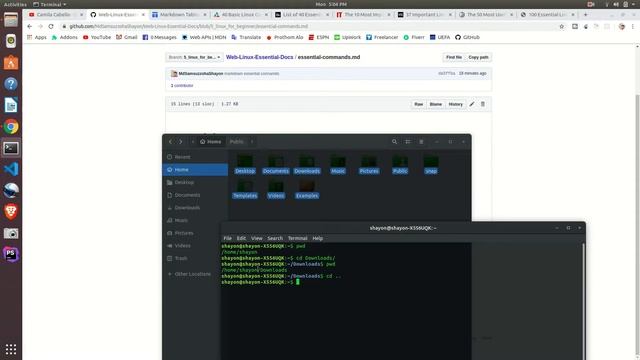Viewport: 640px width, 360px height.
Task: Select Recent in Files sidebar
Action: (195, 157)
